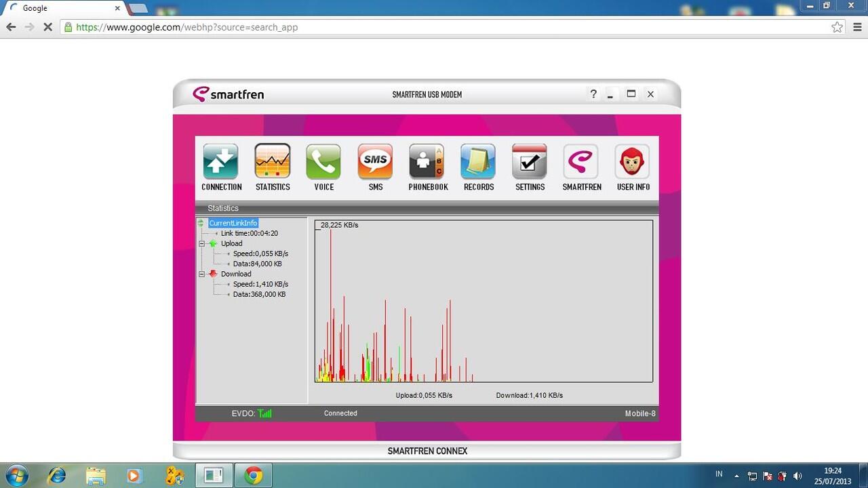
Task: Open Windows Explorer folder on taskbar
Action: coord(96,476)
